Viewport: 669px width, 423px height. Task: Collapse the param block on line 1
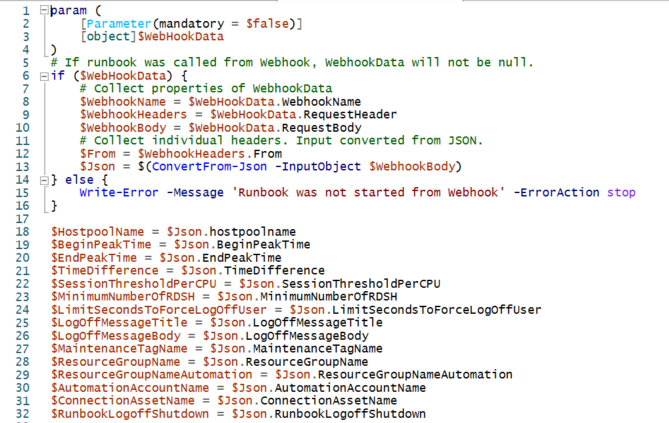44,10
